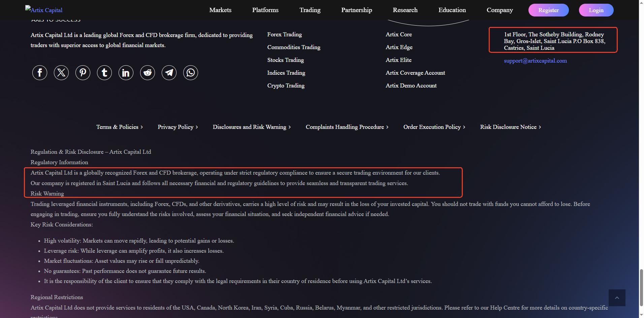Open the Partnership menu
Screen dimensions: 644x318
point(357,10)
